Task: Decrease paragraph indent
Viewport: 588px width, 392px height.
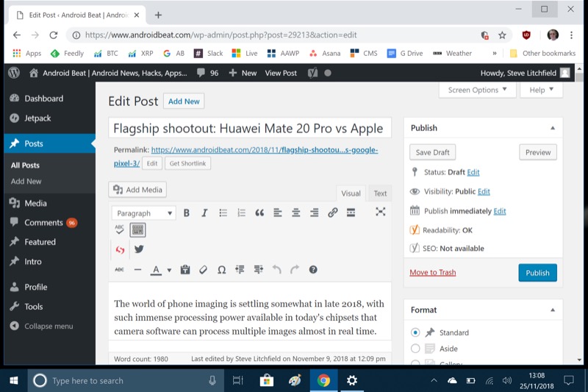Action: point(240,269)
